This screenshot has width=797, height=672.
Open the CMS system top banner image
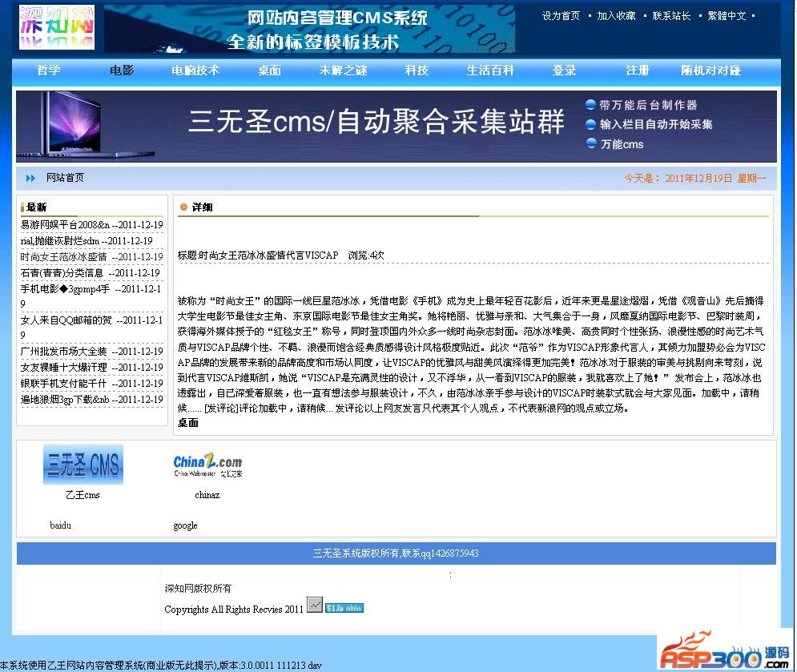tap(309, 29)
